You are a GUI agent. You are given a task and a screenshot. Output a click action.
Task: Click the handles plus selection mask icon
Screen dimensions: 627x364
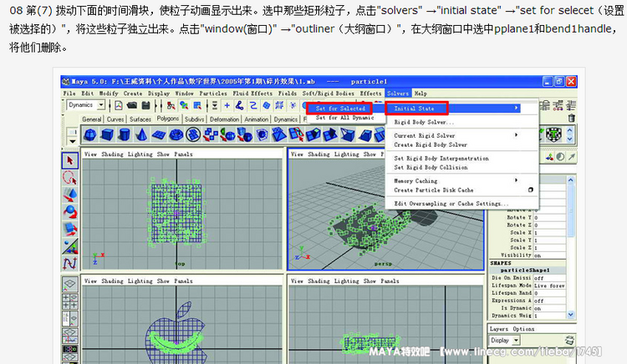click(227, 105)
